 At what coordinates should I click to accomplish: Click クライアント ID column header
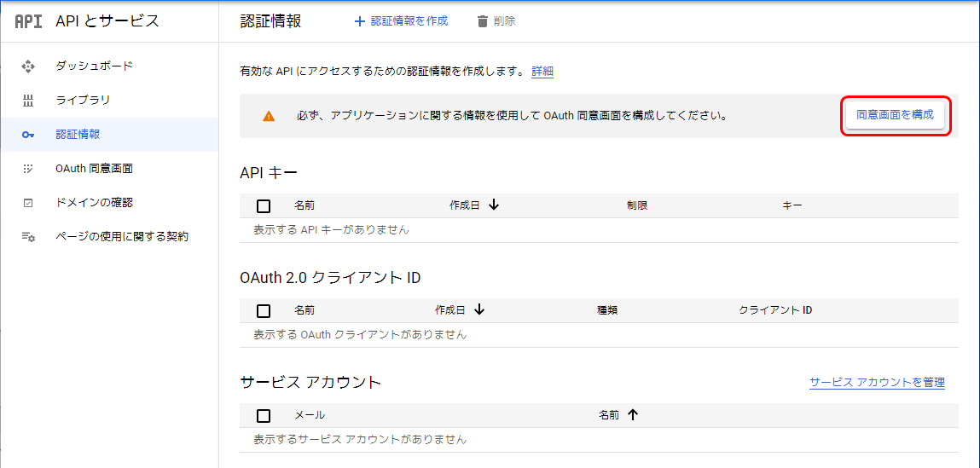[x=775, y=310]
